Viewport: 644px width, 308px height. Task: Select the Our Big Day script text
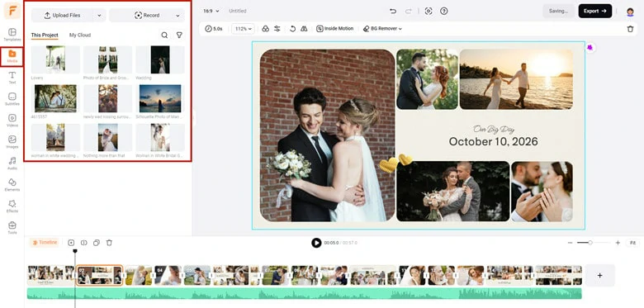click(493, 130)
